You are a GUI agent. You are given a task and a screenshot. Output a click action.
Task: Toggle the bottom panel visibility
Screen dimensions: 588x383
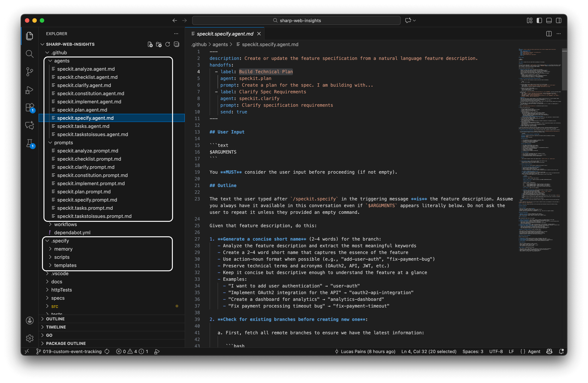click(549, 20)
